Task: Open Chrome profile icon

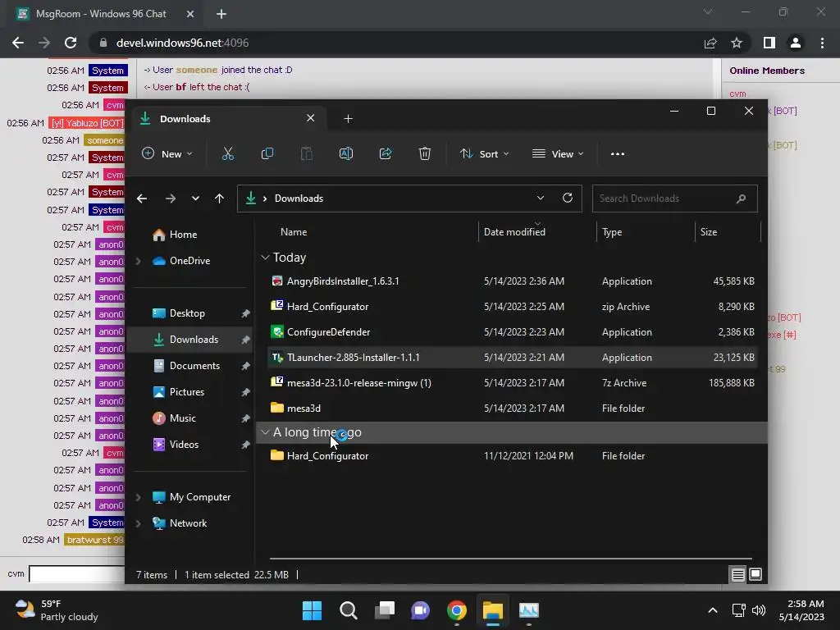Action: [x=796, y=43]
